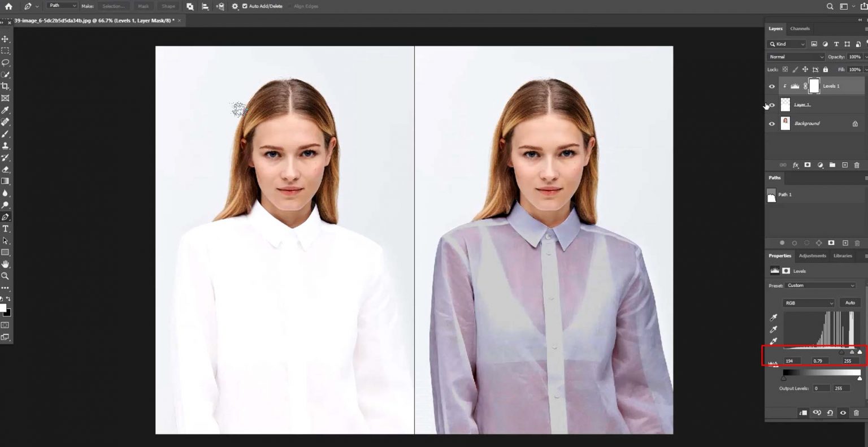Screen dimensions: 868x447
Task: Open the layer styles fx menu
Action: pos(795,164)
